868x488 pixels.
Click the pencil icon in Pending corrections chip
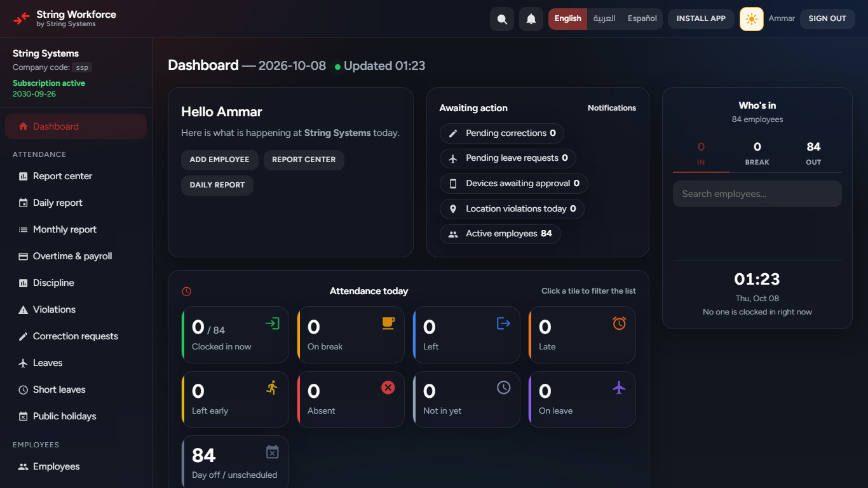coord(453,133)
